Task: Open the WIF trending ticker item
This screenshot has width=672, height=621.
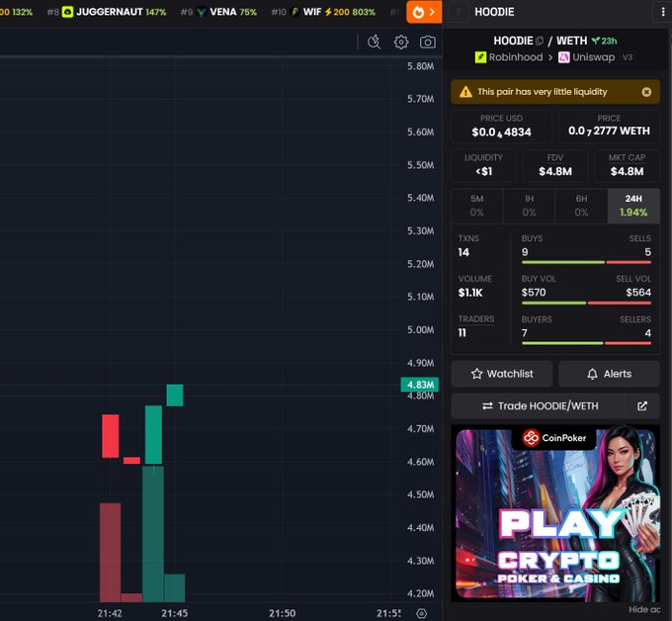Action: [x=323, y=12]
